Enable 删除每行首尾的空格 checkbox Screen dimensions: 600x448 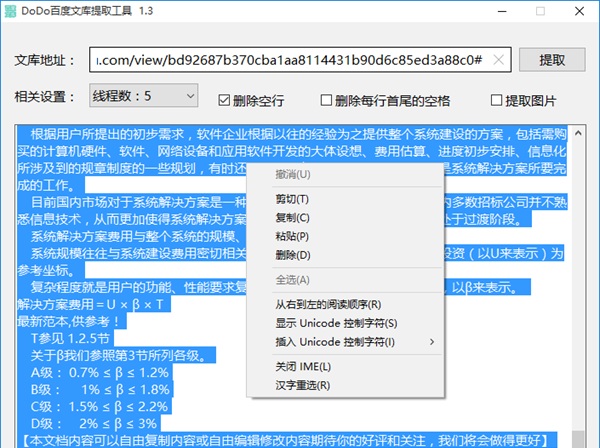tap(326, 100)
